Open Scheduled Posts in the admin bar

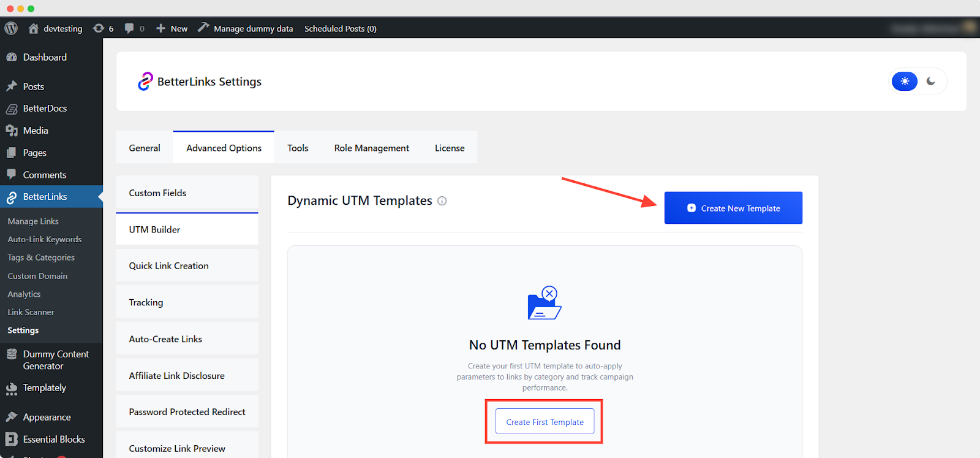coord(340,28)
